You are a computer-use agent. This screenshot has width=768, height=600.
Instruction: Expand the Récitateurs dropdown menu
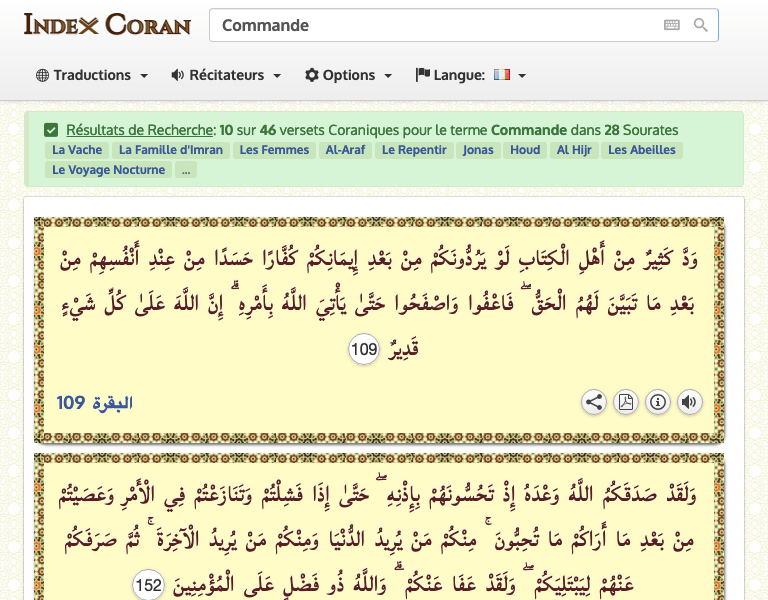pyautogui.click(x=226, y=75)
